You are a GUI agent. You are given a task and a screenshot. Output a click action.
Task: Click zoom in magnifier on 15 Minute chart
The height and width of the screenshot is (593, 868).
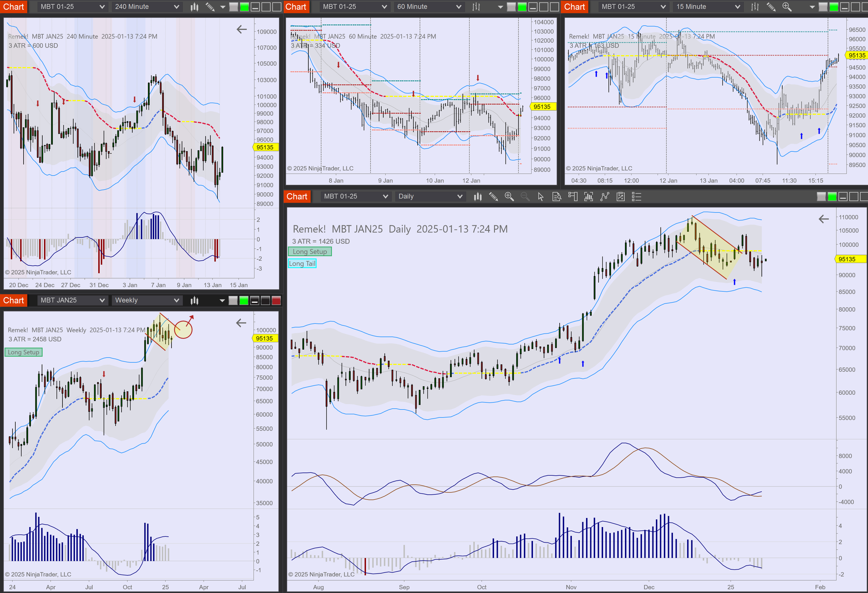click(x=786, y=7)
